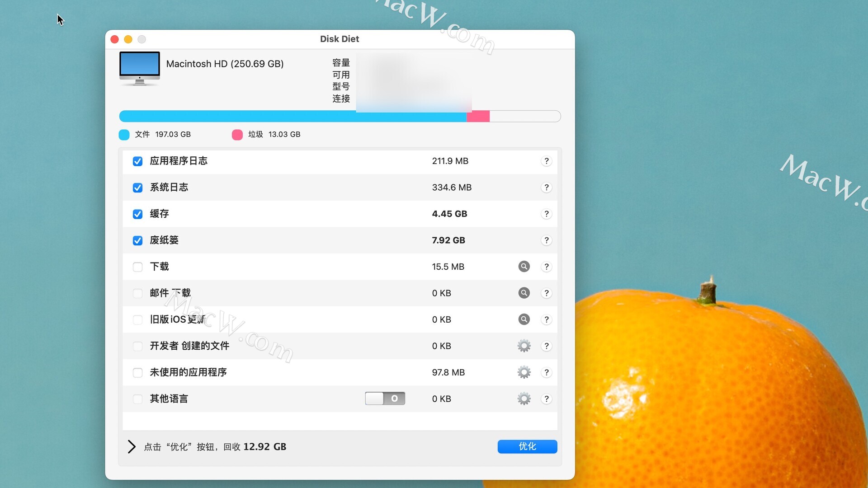This screenshot has width=868, height=488.
Task: Click the 15.5 MB size value
Action: (x=448, y=267)
